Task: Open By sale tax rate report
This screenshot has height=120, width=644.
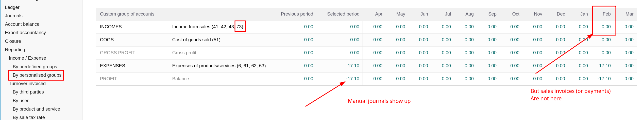Action: click(29, 117)
